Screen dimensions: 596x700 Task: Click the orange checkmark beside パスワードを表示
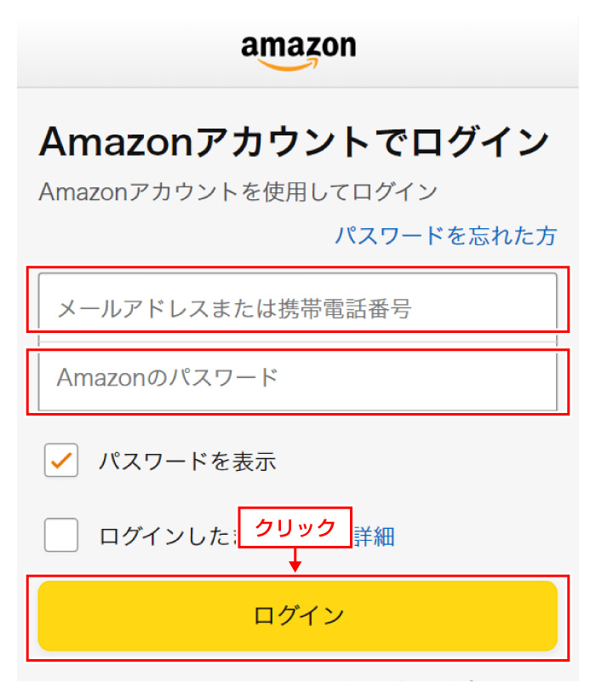coord(61,462)
